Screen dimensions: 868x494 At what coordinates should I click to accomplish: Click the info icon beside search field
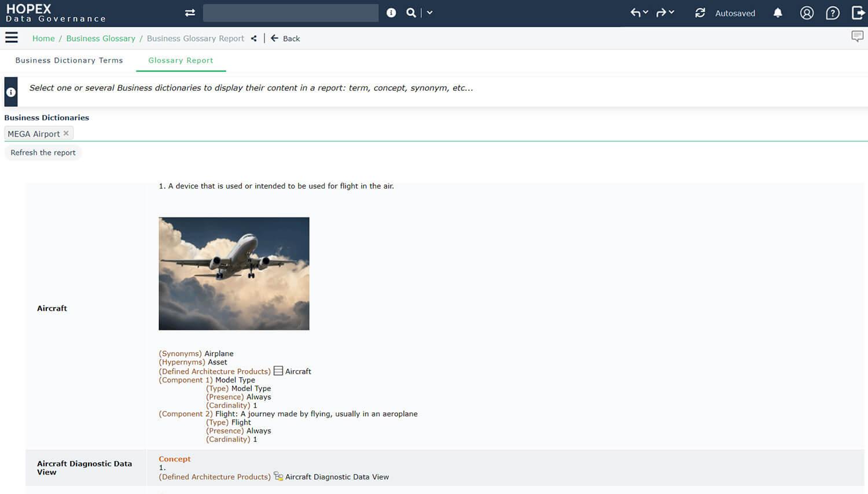(391, 13)
